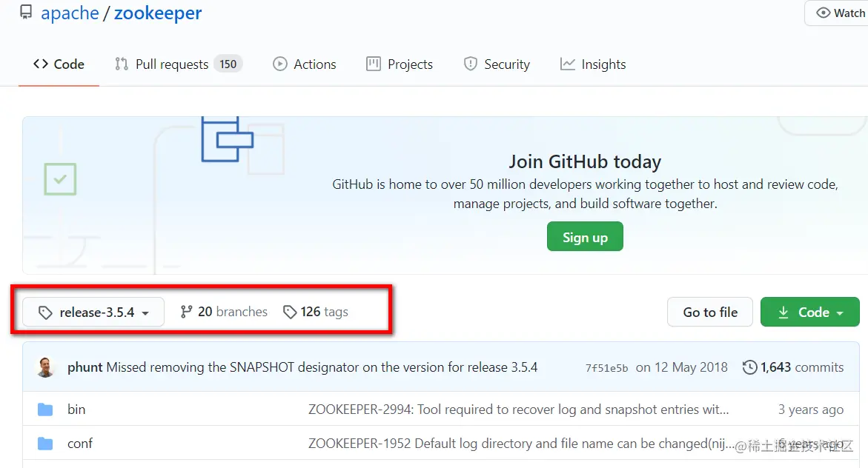868x468 pixels.
Task: Click the download arrow icon in Code button
Action: point(783,312)
